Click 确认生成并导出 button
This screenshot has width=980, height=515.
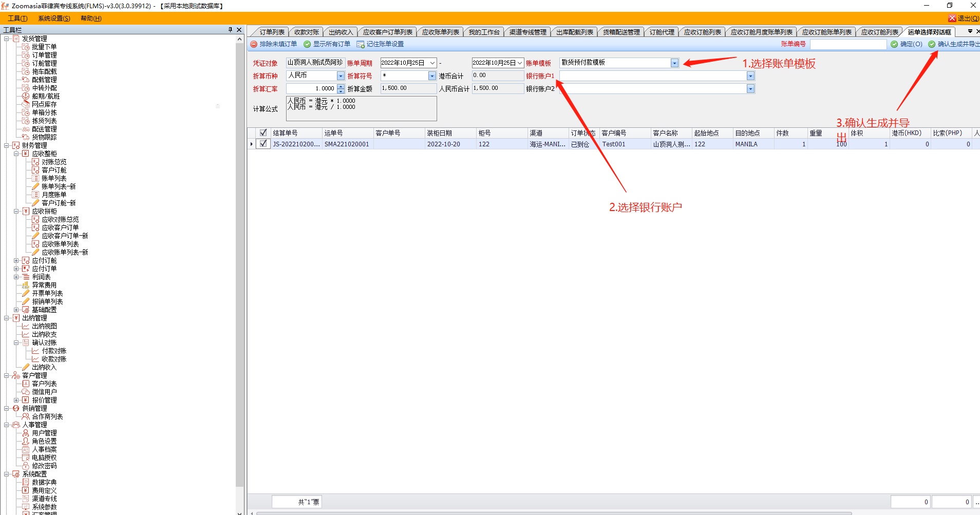[955, 44]
